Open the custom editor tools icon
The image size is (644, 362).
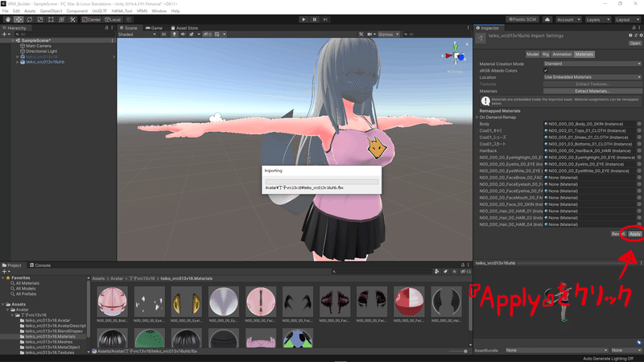72,19
